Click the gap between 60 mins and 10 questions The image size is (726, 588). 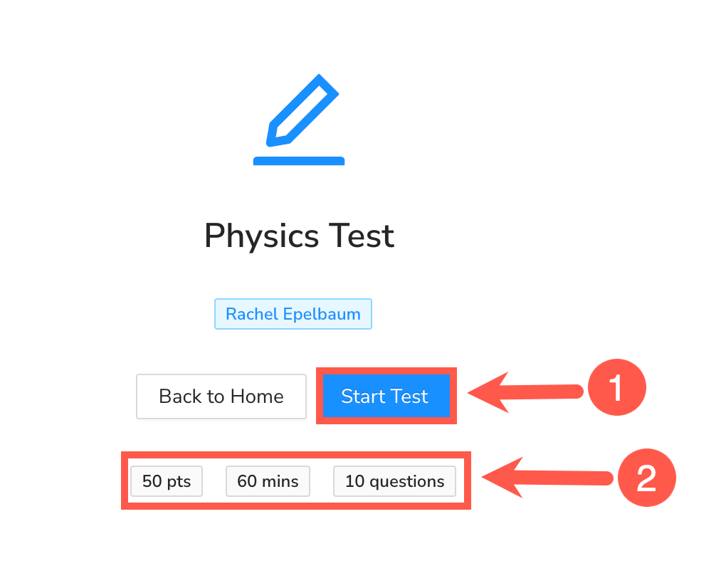pos(322,481)
